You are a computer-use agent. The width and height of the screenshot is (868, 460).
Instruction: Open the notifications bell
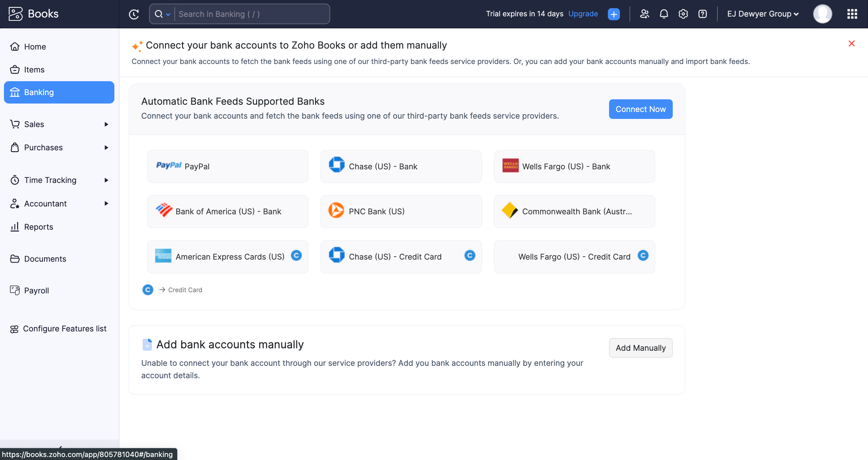663,14
